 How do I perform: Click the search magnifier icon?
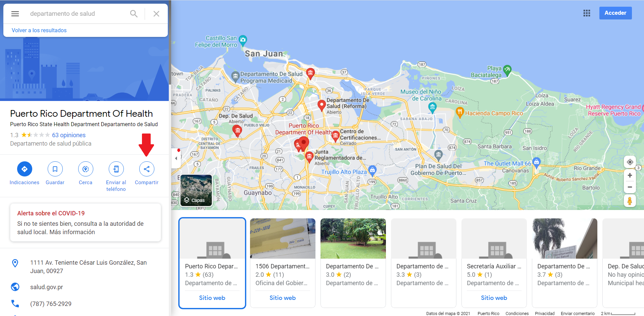pos(134,14)
